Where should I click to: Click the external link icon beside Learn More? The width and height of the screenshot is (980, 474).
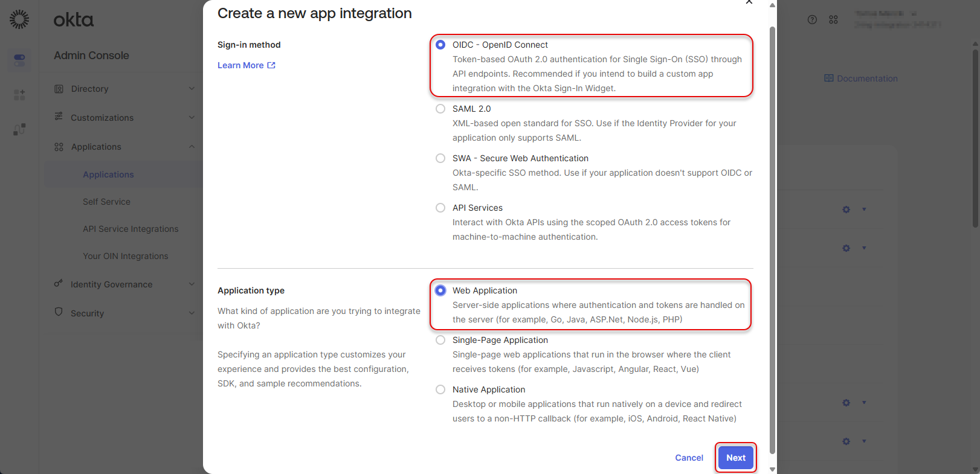271,65
